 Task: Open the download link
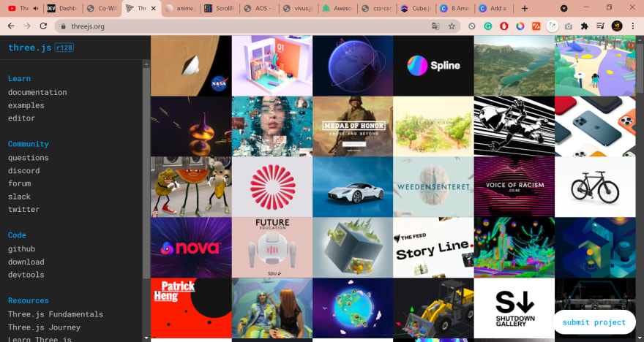(x=26, y=262)
